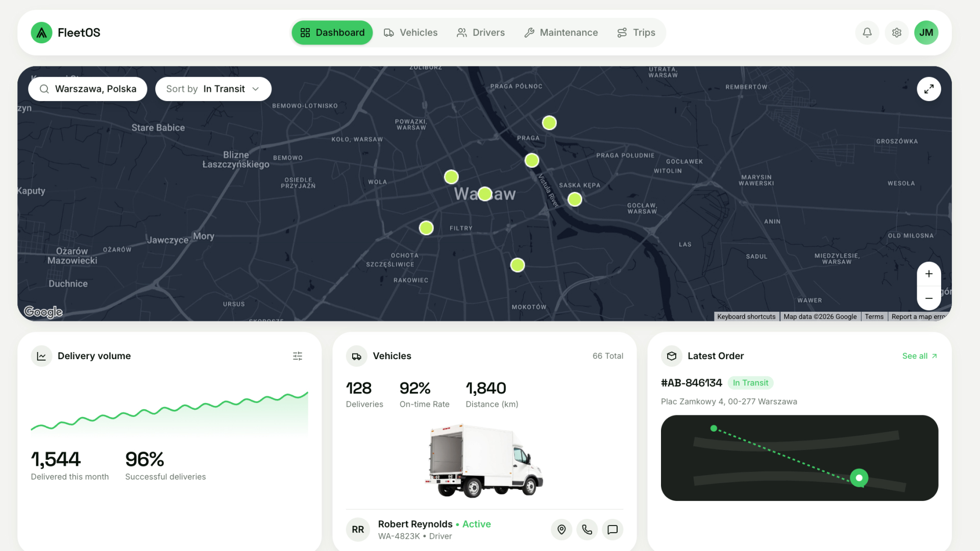Open the map Terms link

pyautogui.click(x=874, y=317)
